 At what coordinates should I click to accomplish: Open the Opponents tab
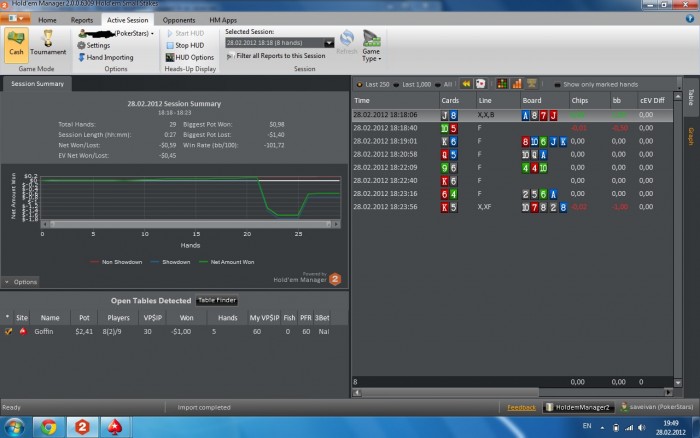[x=179, y=20]
